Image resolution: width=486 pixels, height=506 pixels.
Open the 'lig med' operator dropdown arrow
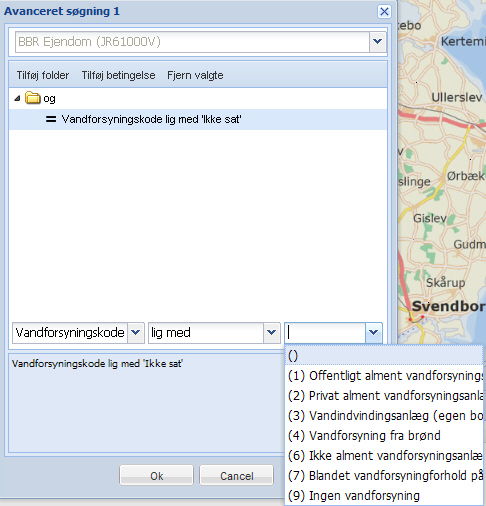[271, 333]
